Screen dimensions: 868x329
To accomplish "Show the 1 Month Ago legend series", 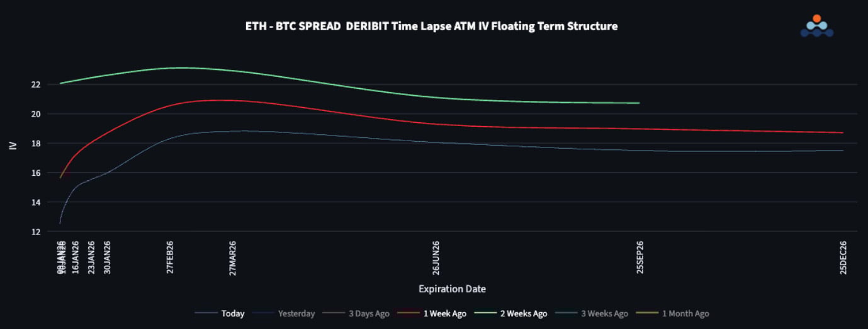I will click(x=685, y=313).
